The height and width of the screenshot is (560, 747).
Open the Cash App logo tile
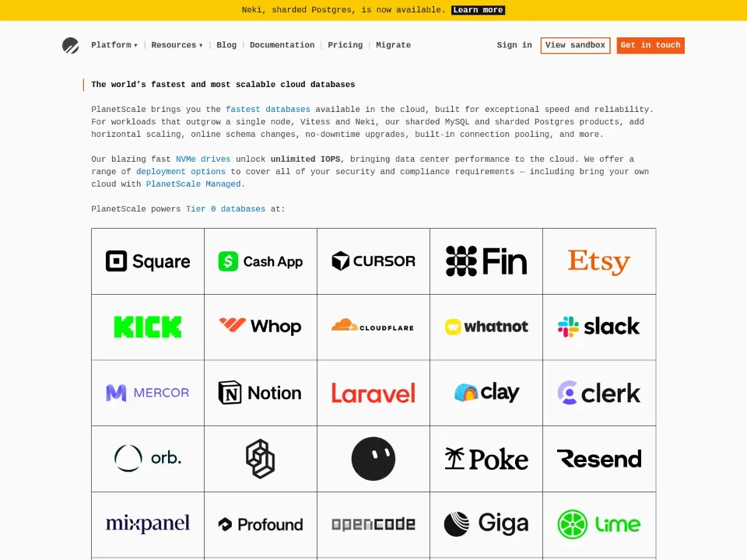(x=261, y=261)
